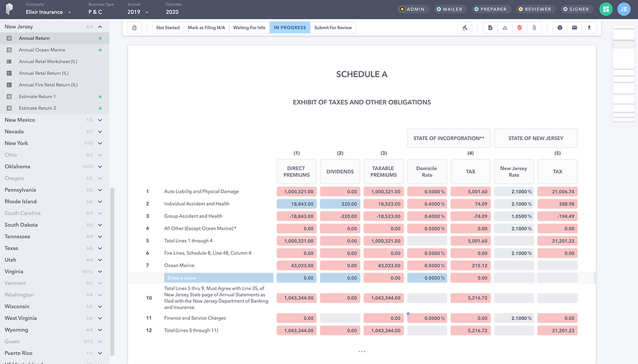
Task: Click the form icon beside Annual Fire Retal Return (IL)
Action: (9, 85)
